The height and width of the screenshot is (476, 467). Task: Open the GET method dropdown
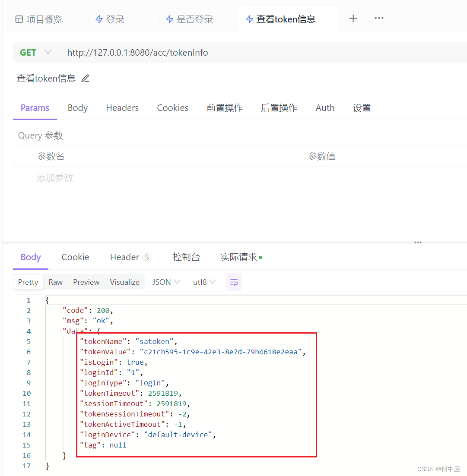click(x=48, y=52)
